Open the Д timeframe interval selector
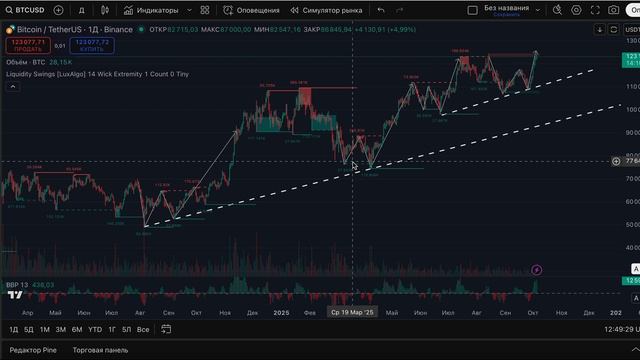The height and width of the screenshot is (360, 640). pos(82,11)
